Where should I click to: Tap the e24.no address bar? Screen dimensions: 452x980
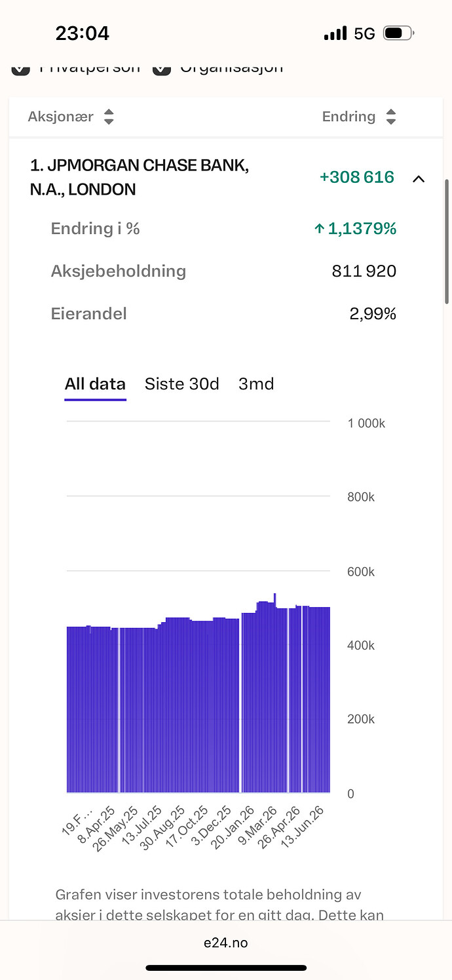point(226,943)
